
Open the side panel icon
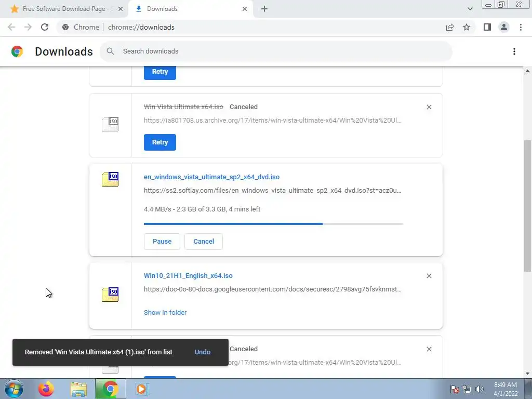487,27
